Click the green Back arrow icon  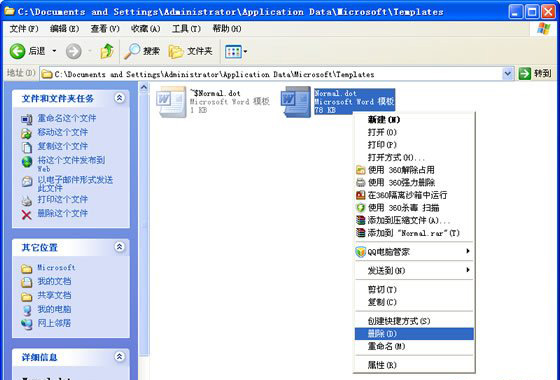click(17, 51)
